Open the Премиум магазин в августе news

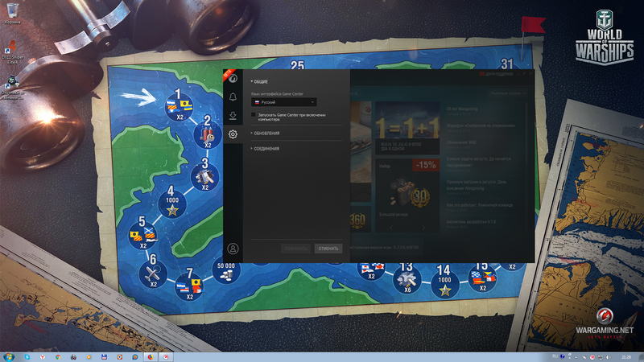click(477, 185)
